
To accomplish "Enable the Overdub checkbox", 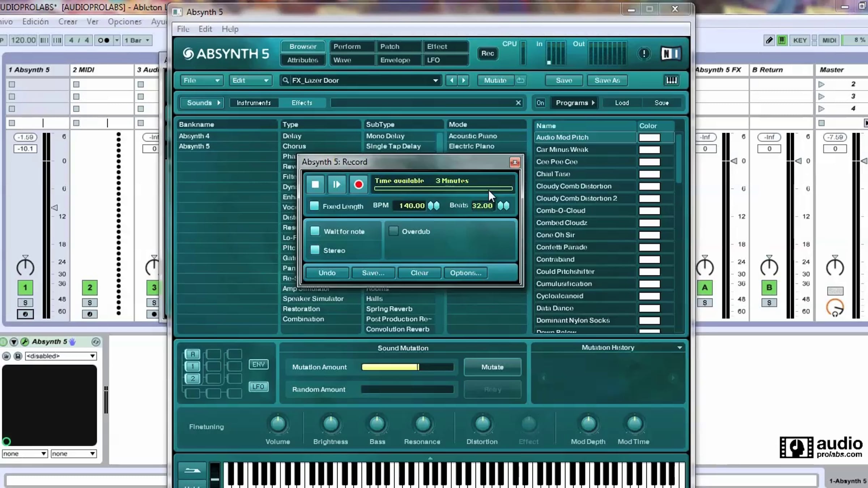I will tap(393, 231).
